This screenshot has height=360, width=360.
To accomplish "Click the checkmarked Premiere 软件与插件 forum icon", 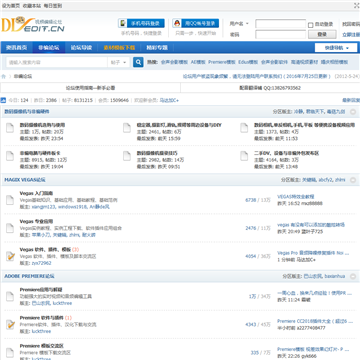I will 10,324.
